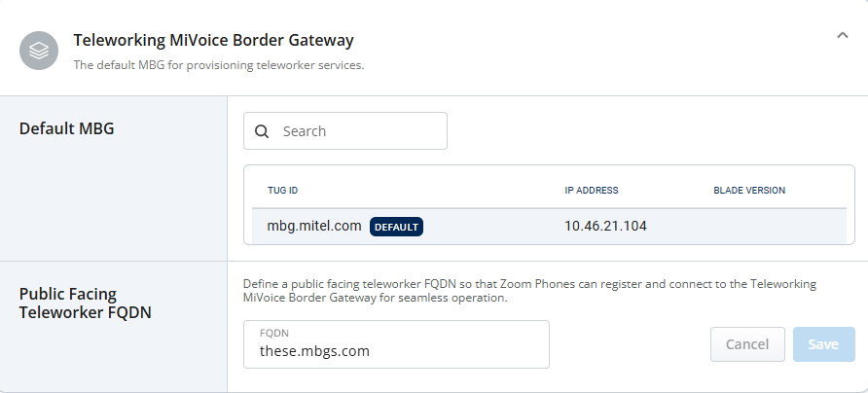The height and width of the screenshot is (393, 868).
Task: Click the Teleworking MiVoice Border Gateway title
Action: click(213, 40)
